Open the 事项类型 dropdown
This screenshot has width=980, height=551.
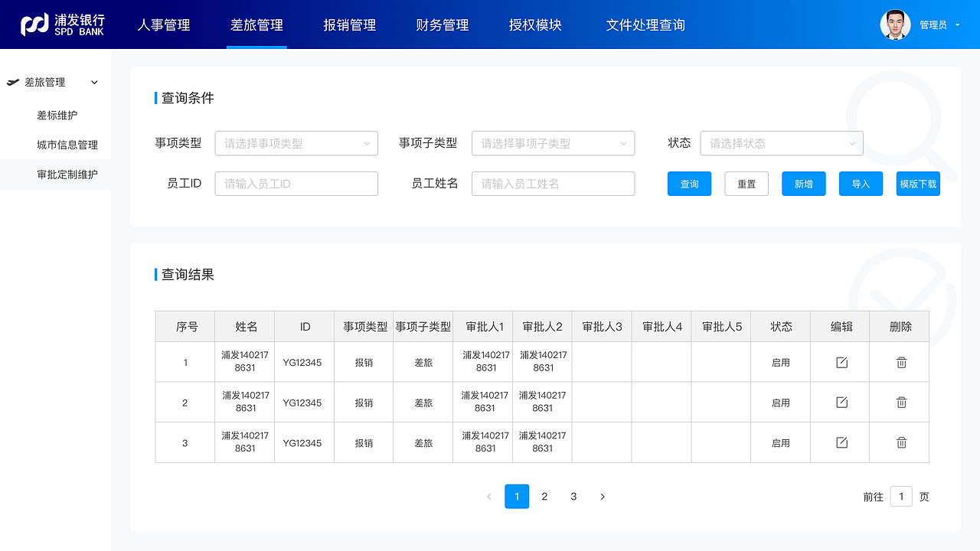296,143
